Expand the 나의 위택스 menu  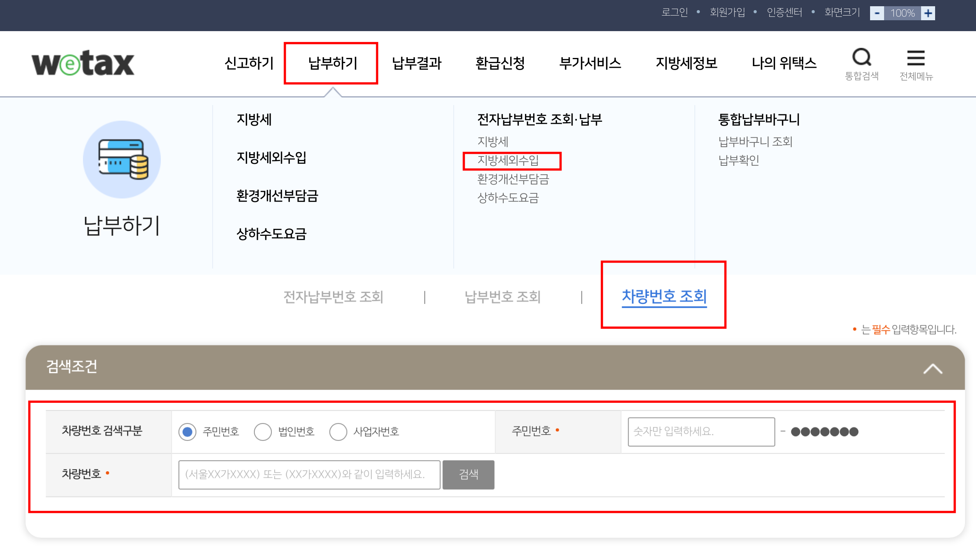[784, 63]
